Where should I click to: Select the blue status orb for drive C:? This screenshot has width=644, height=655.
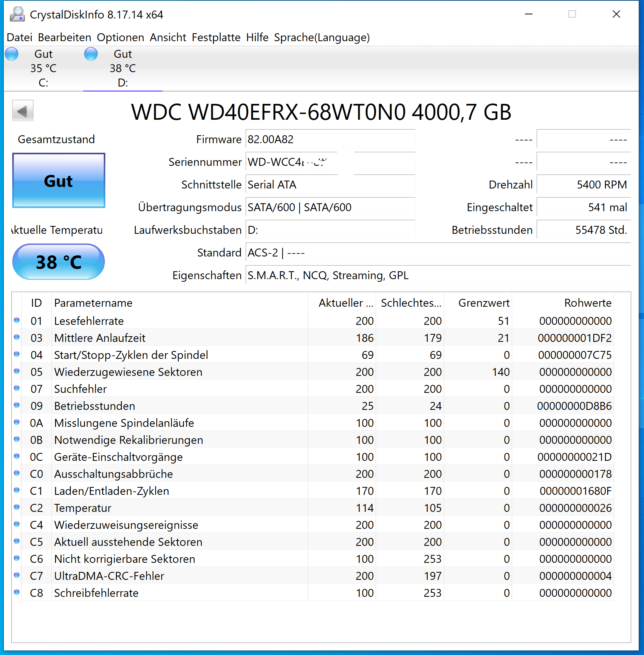pos(12,54)
